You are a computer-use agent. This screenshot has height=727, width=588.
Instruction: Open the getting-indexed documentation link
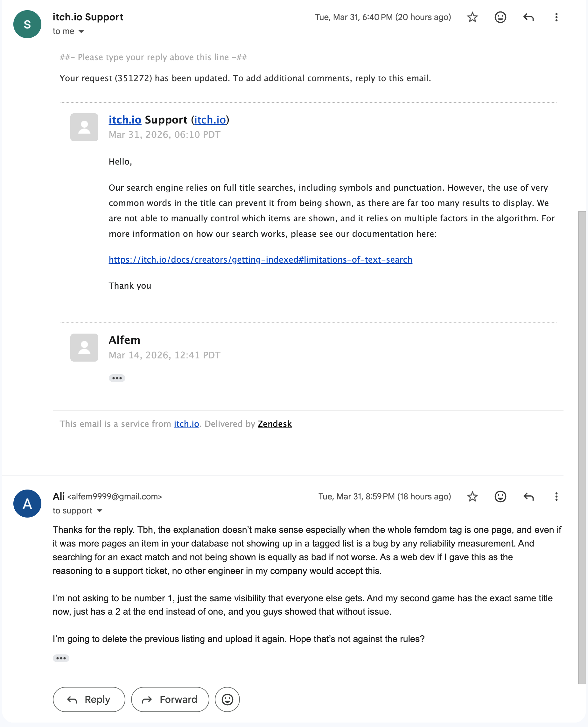point(260,259)
